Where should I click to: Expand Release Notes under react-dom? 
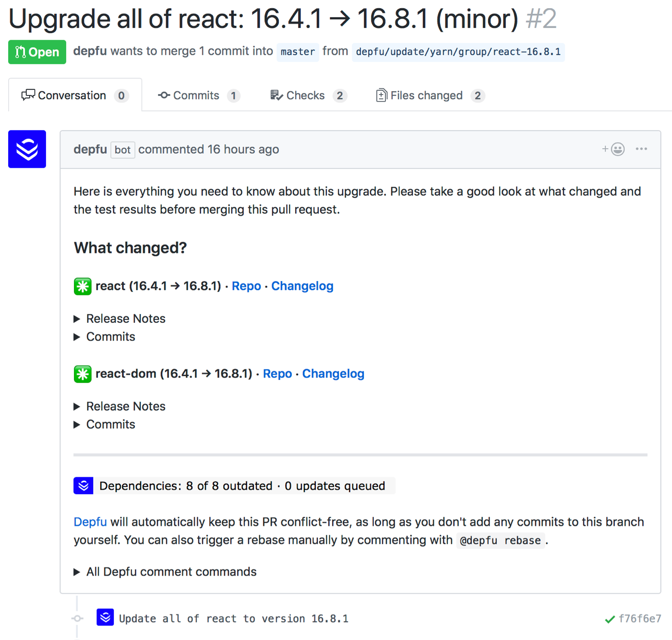(x=125, y=406)
